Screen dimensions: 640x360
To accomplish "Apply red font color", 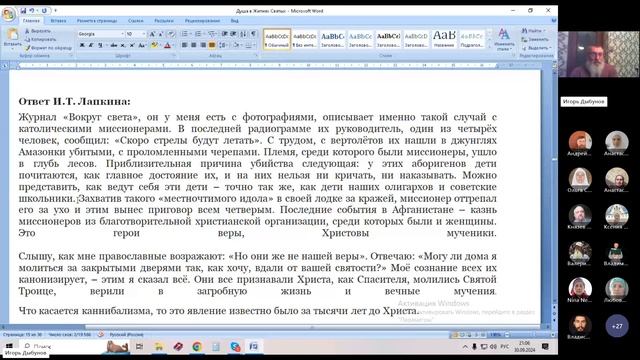I will tap(167, 45).
